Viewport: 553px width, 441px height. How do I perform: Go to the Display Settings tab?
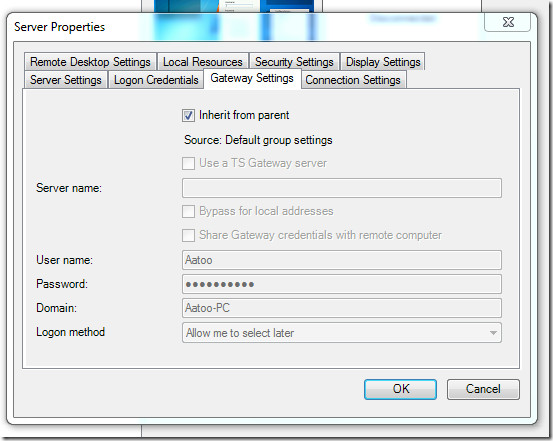pyautogui.click(x=383, y=62)
